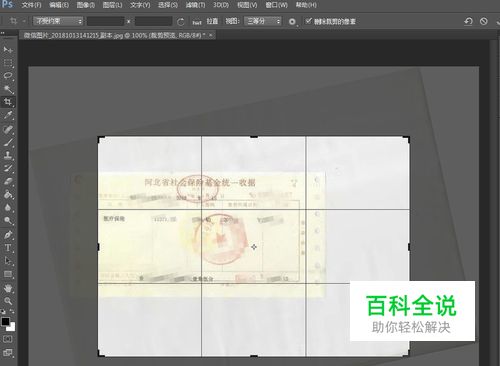
Task: Click the Straighten tool icon
Action: [x=197, y=22]
